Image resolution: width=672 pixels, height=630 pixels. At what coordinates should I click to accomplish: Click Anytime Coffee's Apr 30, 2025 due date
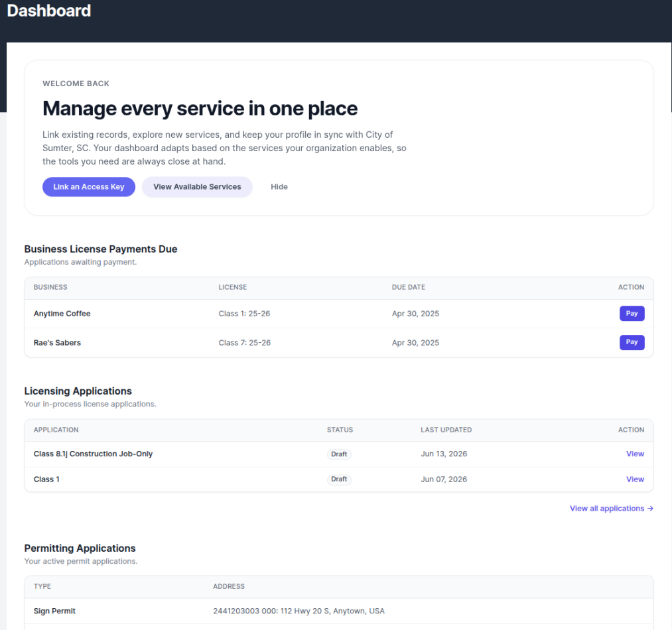click(415, 314)
